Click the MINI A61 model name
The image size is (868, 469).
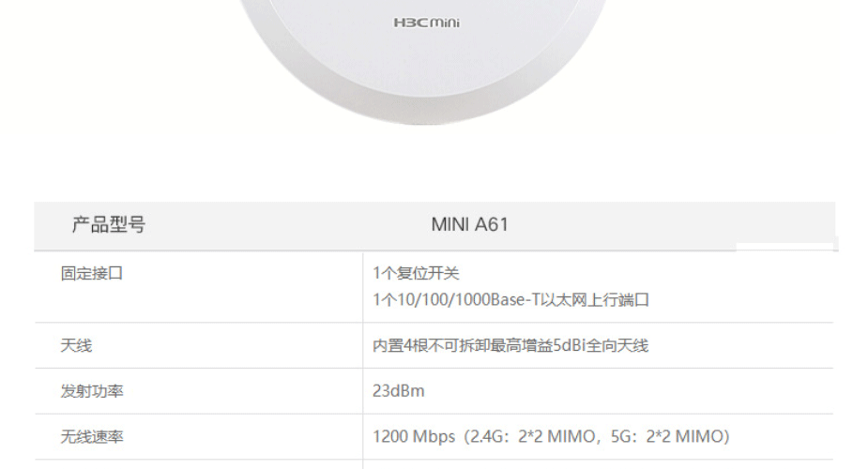[x=469, y=224]
